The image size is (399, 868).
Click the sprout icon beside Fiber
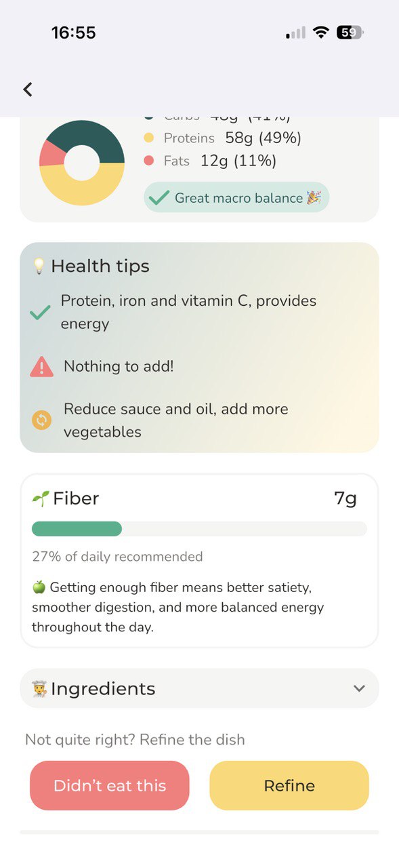click(x=39, y=498)
